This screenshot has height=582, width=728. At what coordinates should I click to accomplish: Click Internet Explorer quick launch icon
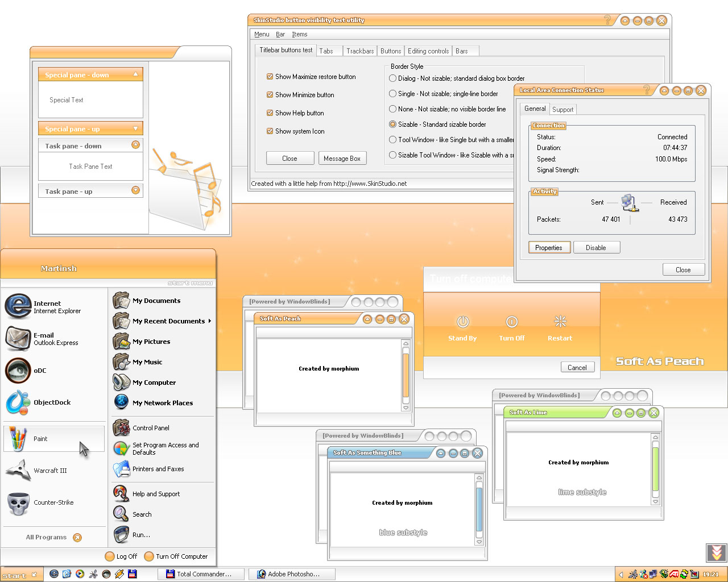[54, 574]
